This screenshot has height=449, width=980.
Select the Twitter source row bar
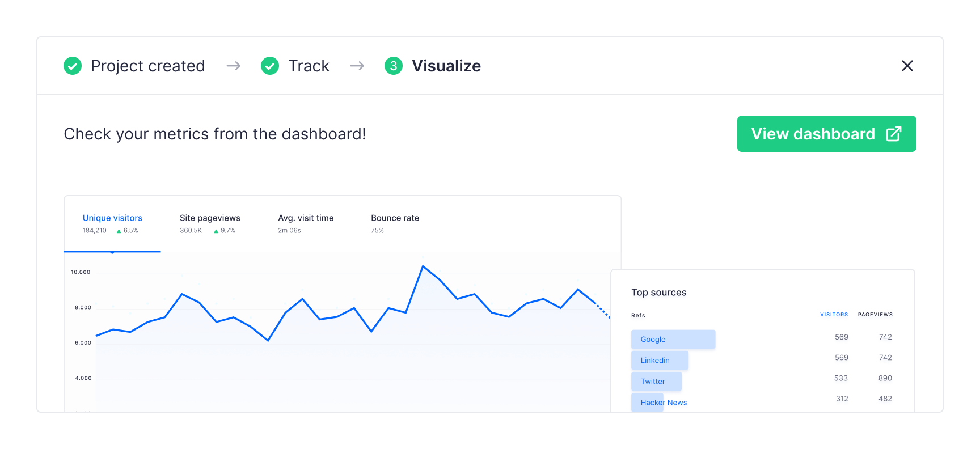(x=656, y=381)
